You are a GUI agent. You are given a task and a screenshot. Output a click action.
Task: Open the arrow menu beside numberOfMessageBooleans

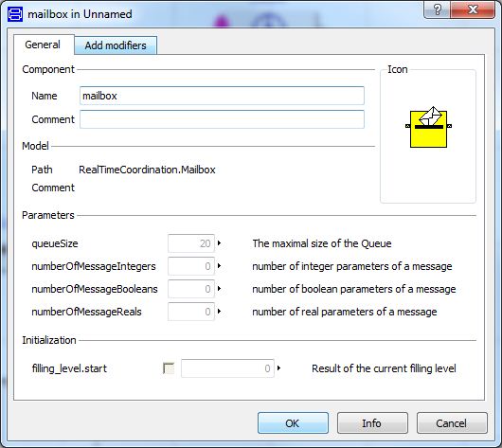(x=220, y=289)
